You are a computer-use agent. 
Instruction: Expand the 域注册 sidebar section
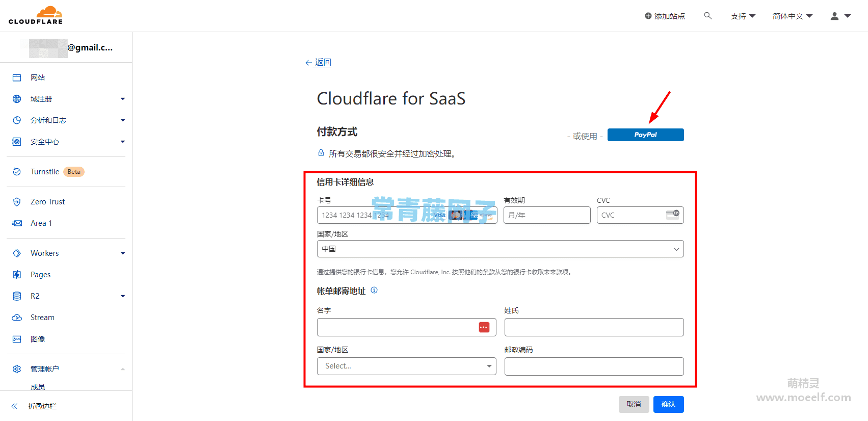click(x=123, y=99)
